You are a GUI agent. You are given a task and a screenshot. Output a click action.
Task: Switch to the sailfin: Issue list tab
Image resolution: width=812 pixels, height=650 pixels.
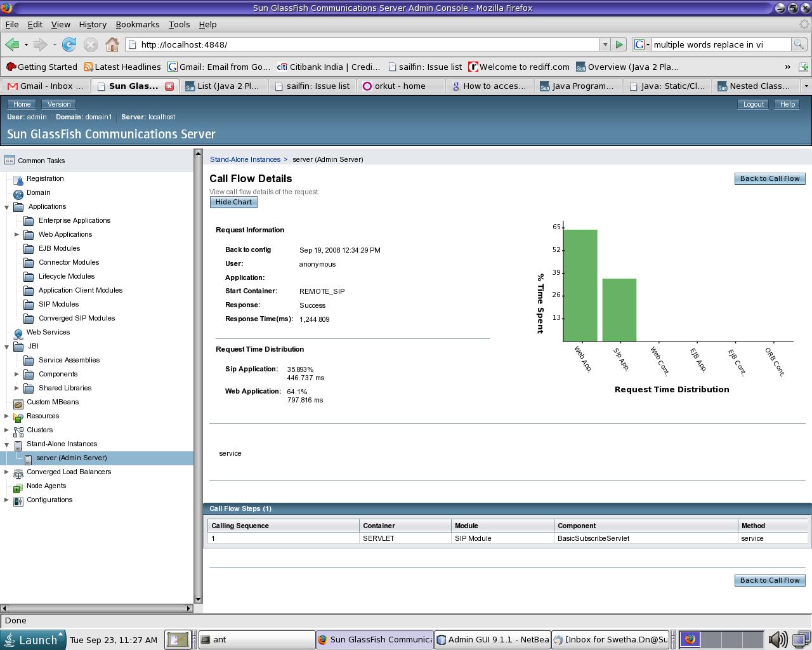click(x=312, y=86)
